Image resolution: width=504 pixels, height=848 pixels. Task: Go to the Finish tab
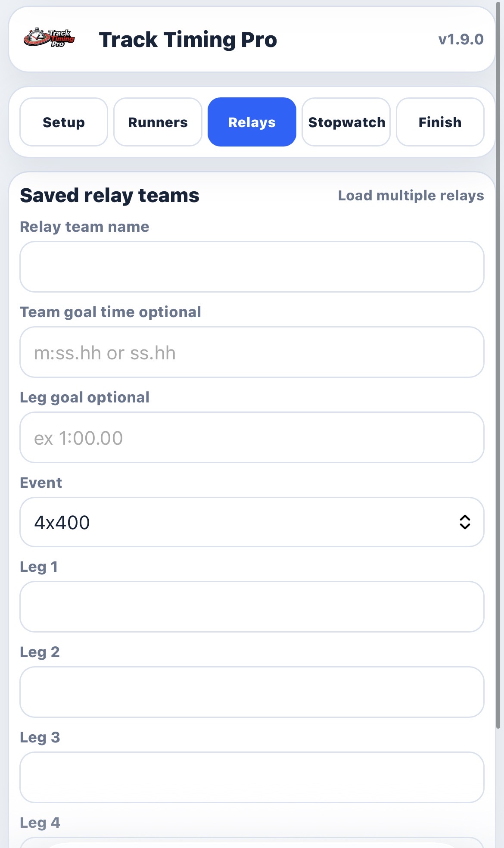point(440,122)
